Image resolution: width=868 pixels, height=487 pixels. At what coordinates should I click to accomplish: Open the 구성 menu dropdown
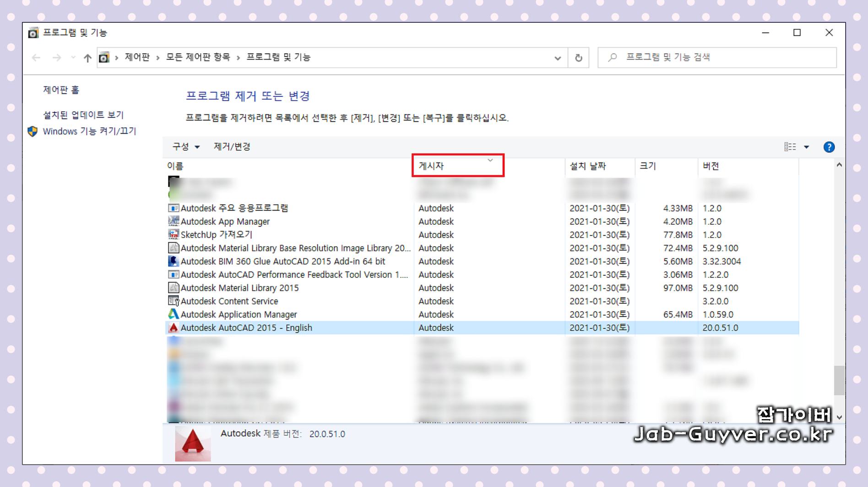click(x=186, y=147)
